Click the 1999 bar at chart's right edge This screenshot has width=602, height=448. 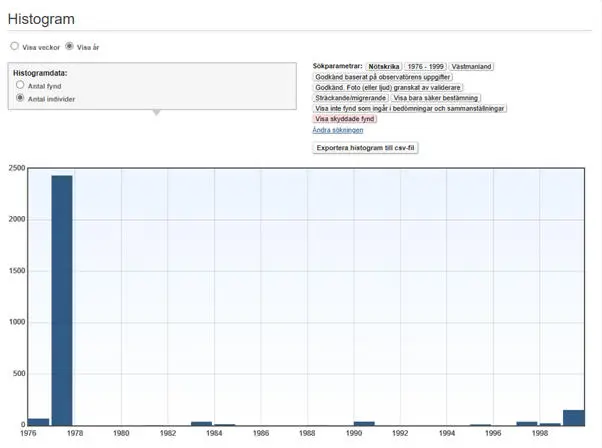tap(574, 418)
